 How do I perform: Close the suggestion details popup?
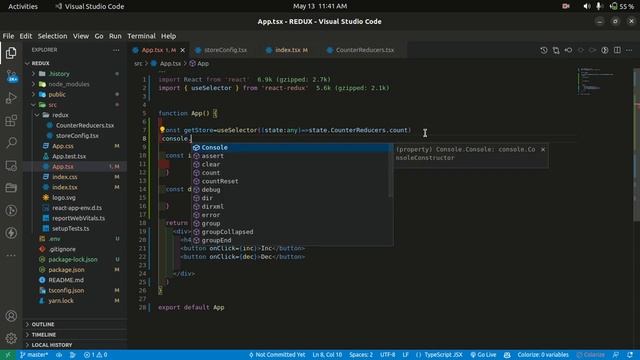[x=543, y=149]
